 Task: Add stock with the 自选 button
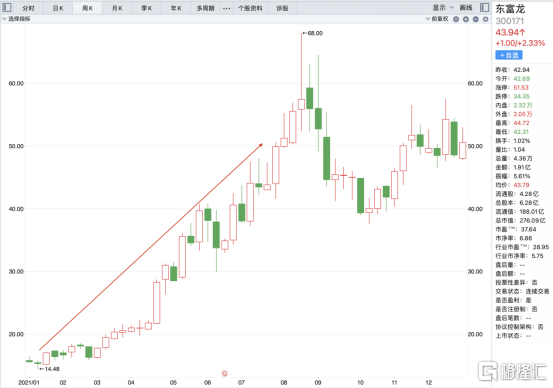click(509, 55)
